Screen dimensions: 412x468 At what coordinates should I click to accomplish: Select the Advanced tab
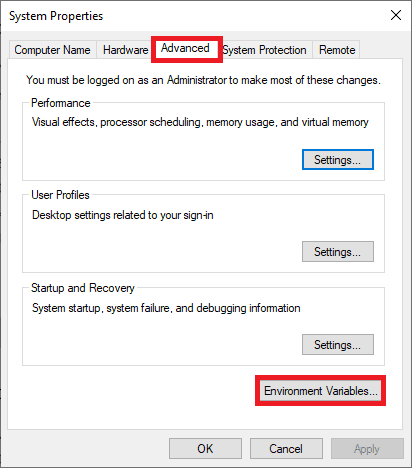pyautogui.click(x=185, y=48)
